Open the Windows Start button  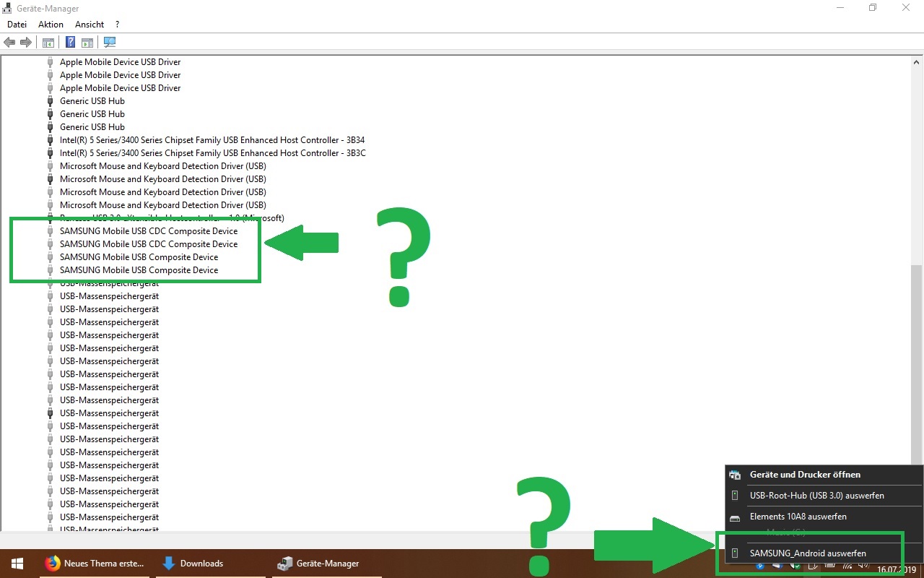[x=17, y=564]
